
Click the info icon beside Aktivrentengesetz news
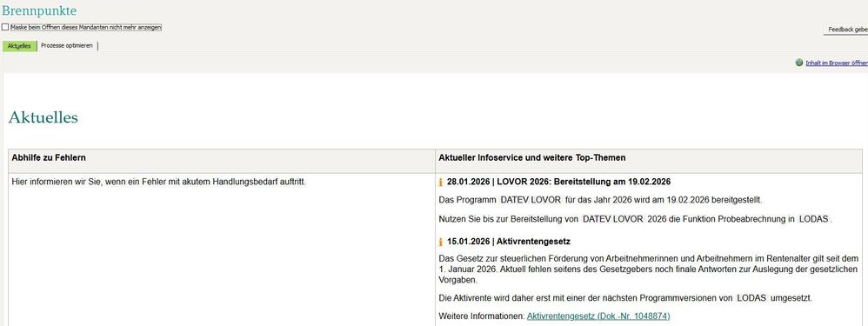441,242
